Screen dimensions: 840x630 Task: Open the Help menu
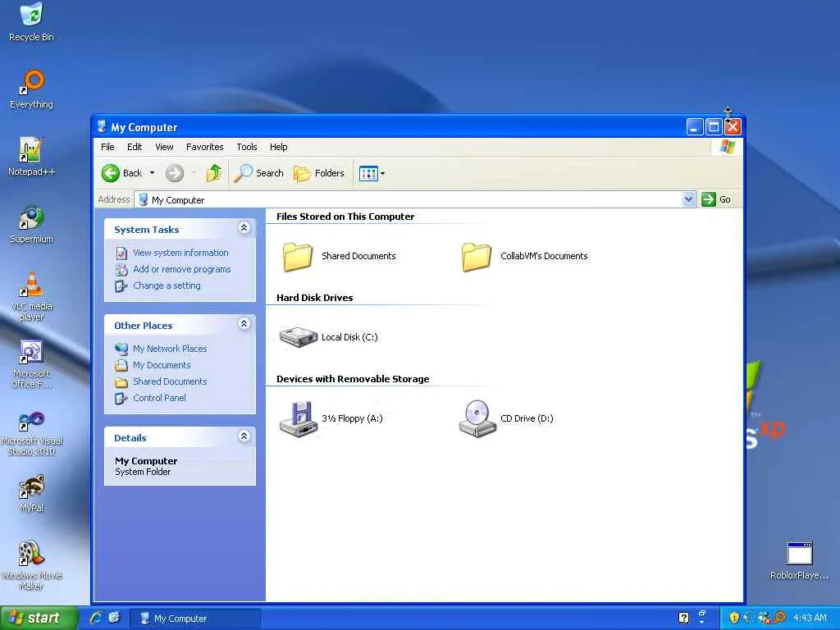[278, 147]
